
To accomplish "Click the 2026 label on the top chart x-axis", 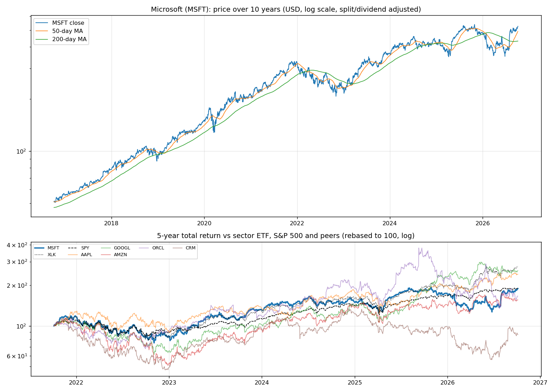I will 483,223.
